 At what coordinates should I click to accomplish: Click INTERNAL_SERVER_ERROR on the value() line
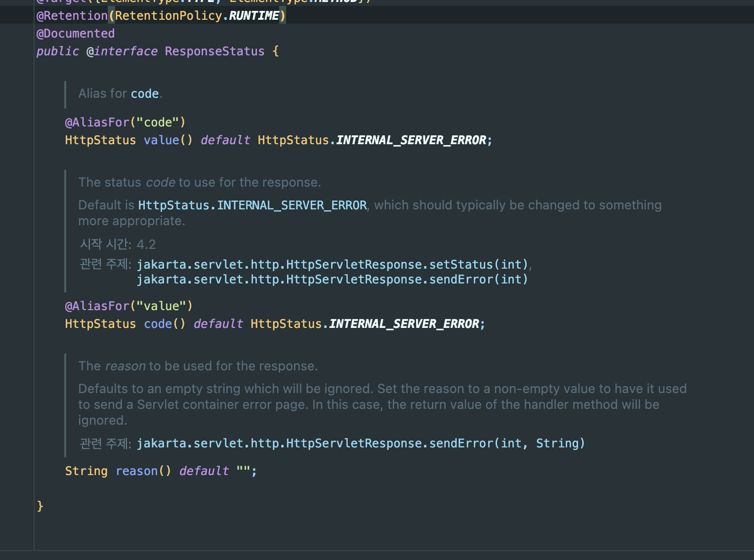[x=411, y=140]
